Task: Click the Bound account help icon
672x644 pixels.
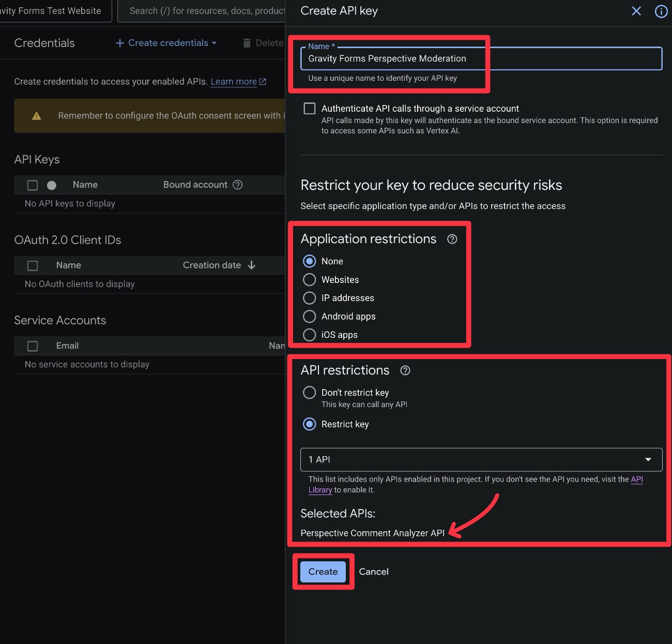Action: coord(237,185)
